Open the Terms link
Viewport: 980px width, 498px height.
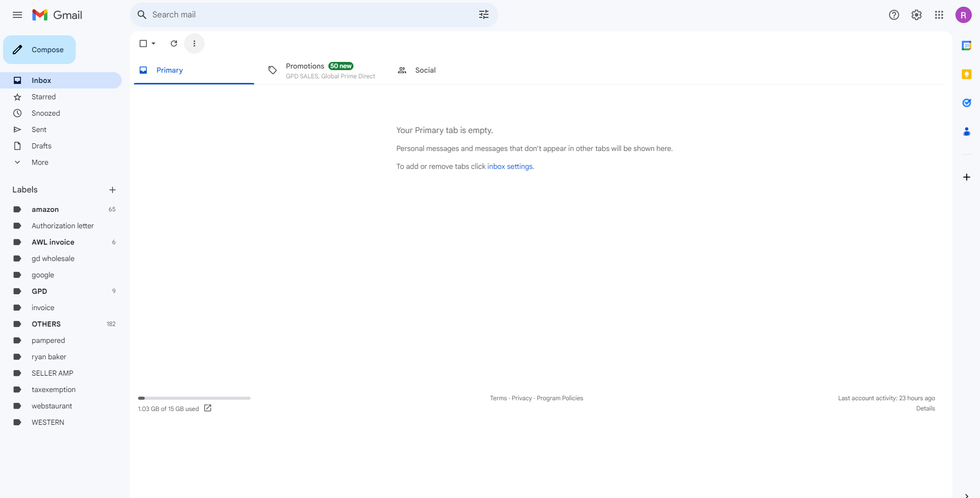click(x=498, y=398)
